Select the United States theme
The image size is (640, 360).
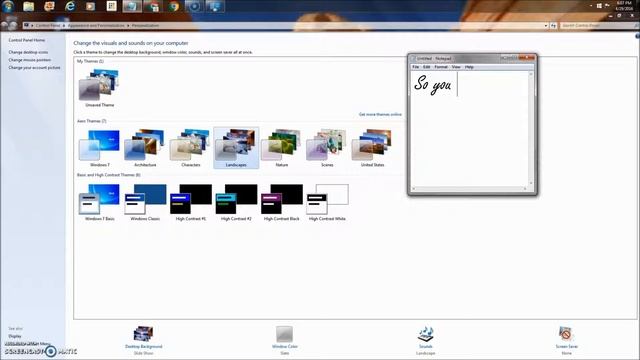point(372,148)
